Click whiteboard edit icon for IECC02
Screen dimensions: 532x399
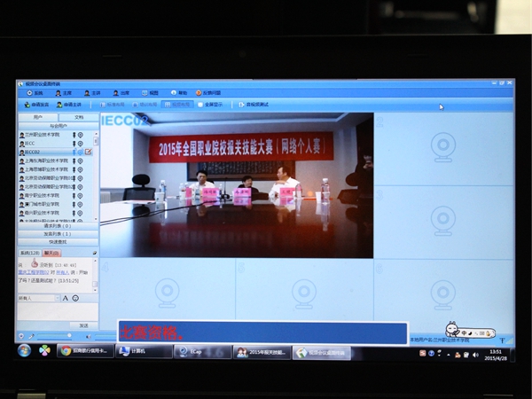pos(88,152)
